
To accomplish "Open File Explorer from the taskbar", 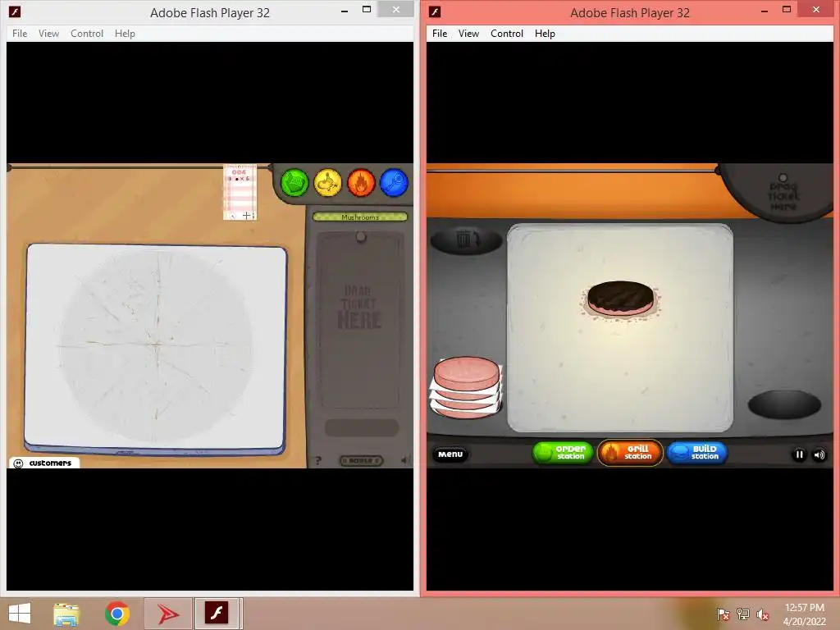I will (66, 614).
